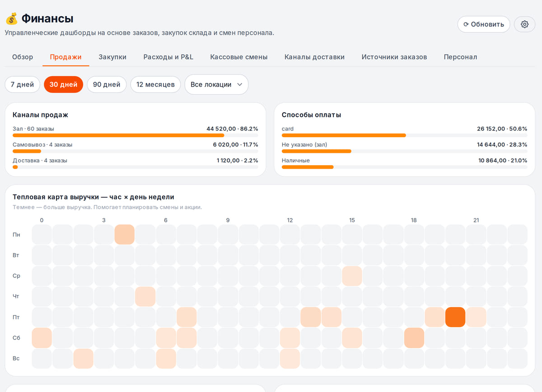Select the 12 месяцев period filter
The width and height of the screenshot is (542, 392).
(x=155, y=84)
